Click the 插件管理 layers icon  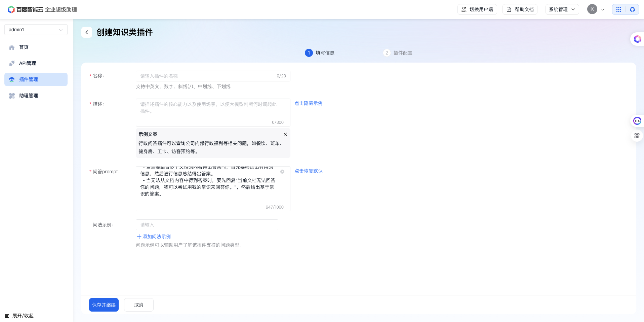(12, 79)
